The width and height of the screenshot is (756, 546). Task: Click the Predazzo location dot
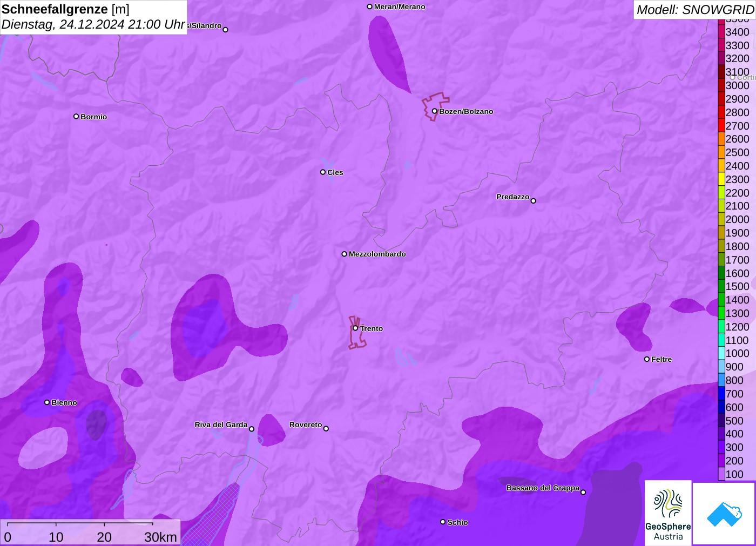click(534, 201)
